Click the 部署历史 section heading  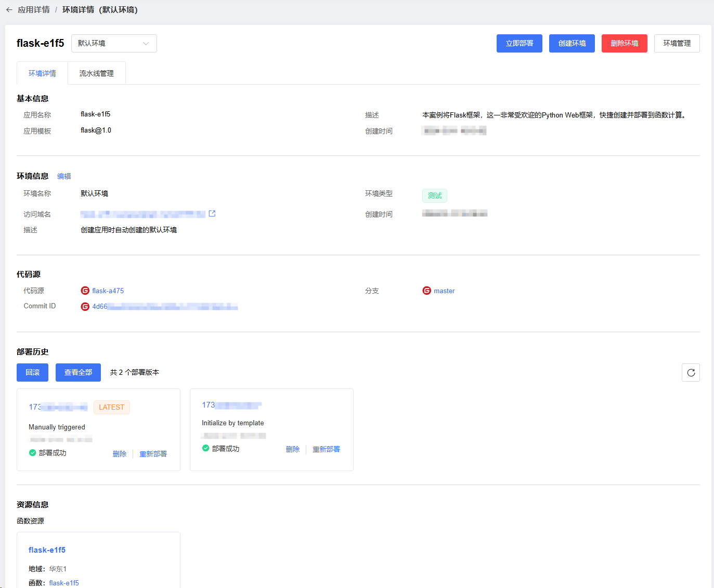(32, 352)
